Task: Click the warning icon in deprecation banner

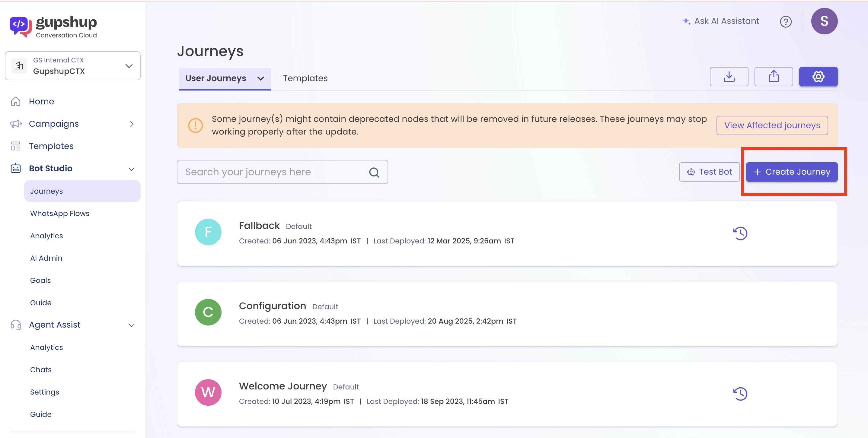Action: pyautogui.click(x=196, y=125)
